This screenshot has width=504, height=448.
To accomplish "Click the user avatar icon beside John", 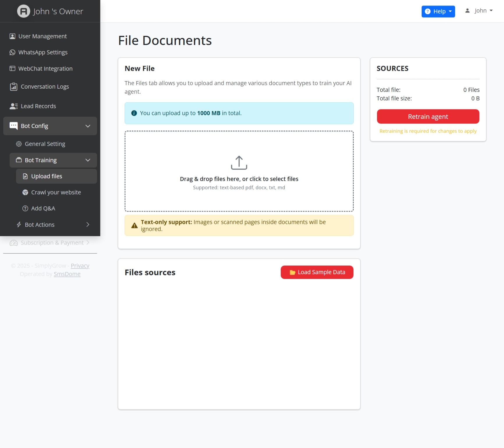I will (x=467, y=11).
